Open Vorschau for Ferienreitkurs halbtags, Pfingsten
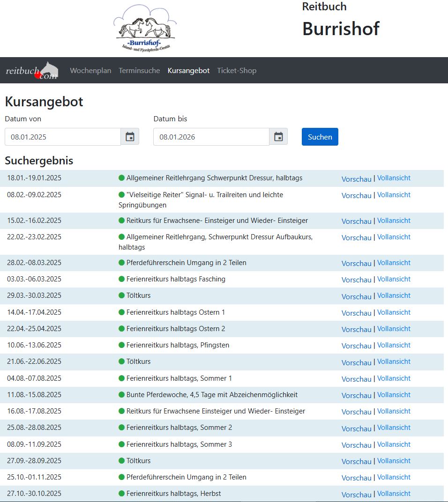The image size is (448, 502). pyautogui.click(x=356, y=346)
